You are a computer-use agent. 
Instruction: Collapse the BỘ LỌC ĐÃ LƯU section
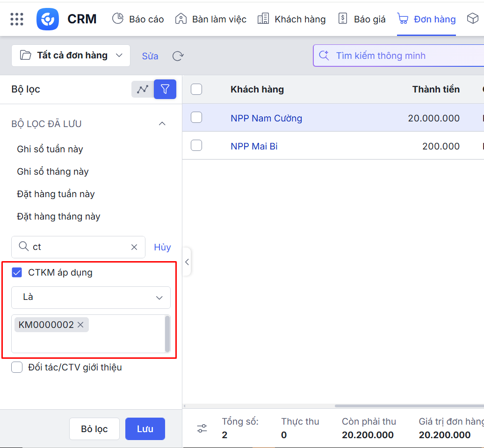[162, 124]
